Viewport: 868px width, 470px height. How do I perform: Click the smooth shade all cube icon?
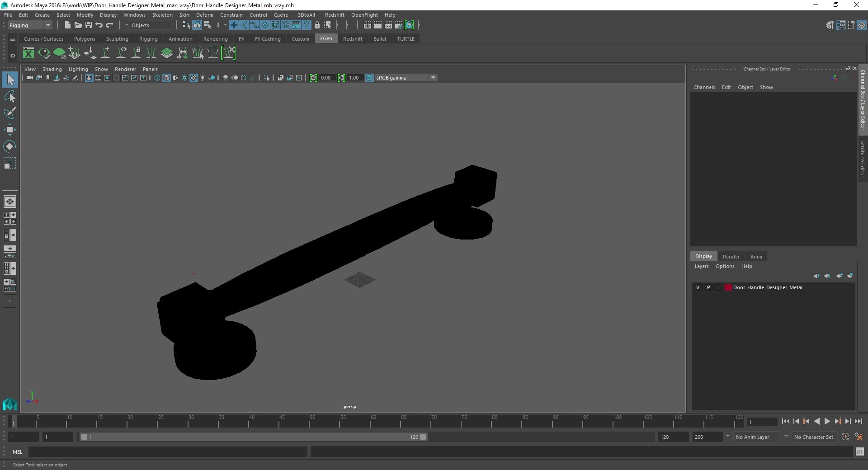click(166, 78)
